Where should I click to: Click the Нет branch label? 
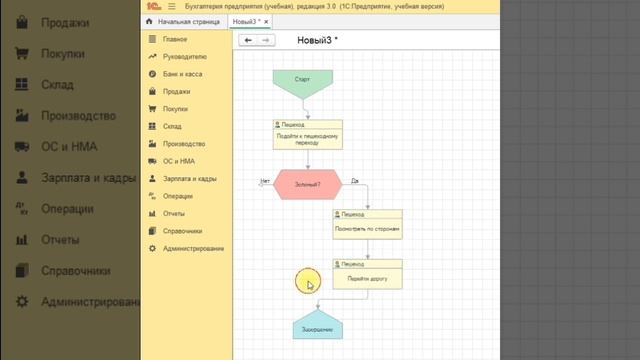point(265,181)
